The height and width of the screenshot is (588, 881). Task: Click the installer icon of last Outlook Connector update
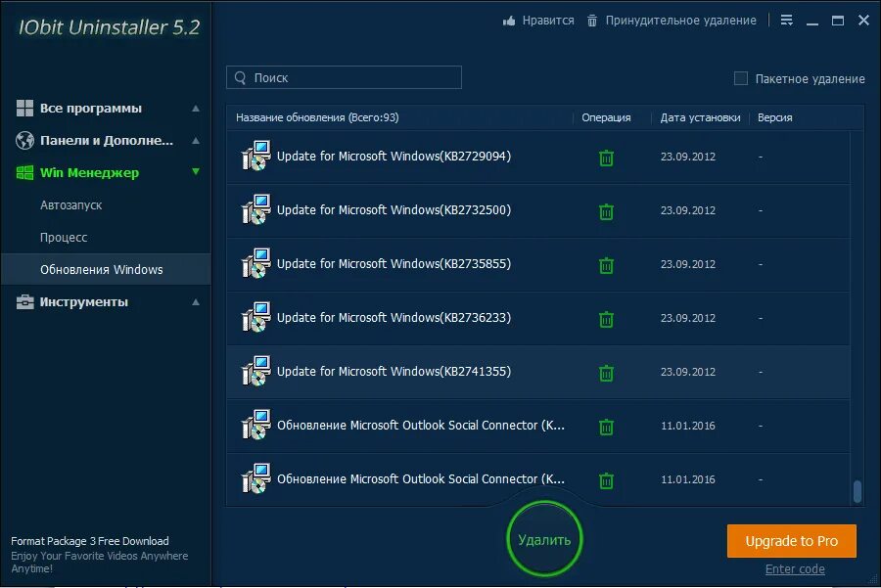coord(256,479)
